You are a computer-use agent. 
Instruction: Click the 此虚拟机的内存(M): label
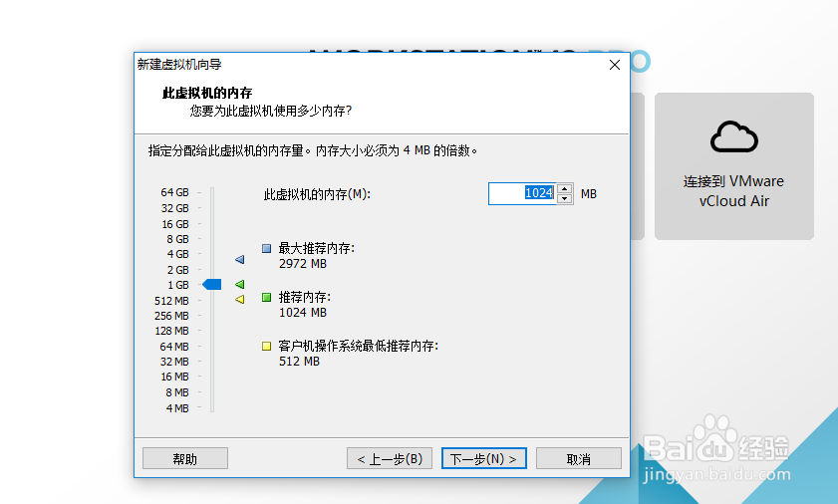(317, 194)
